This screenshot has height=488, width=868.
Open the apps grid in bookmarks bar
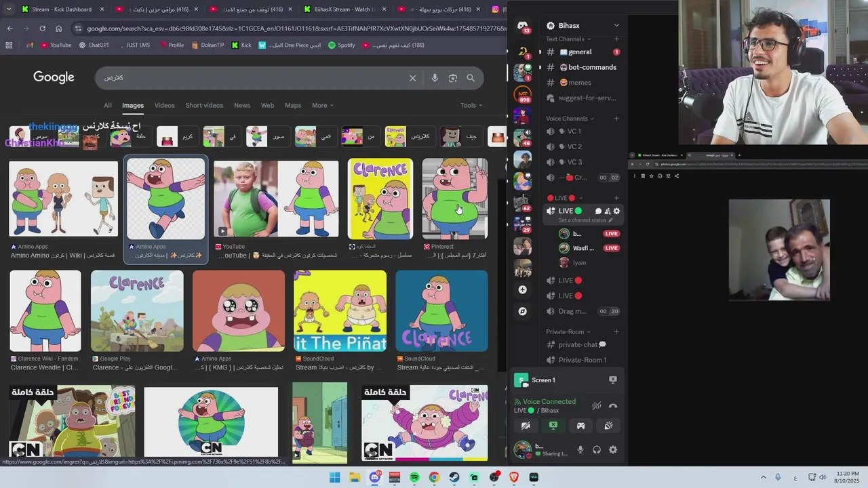tap(9, 45)
